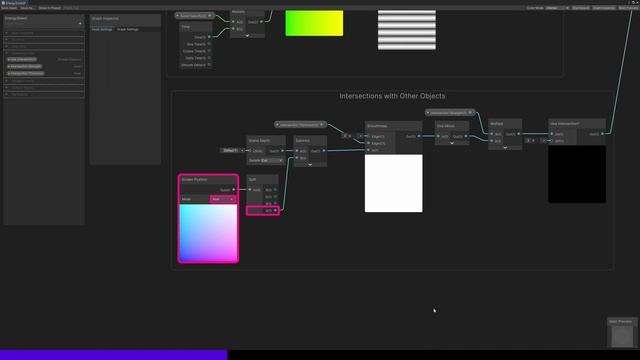This screenshot has width=640, height=360.
Task: Select the Intersections with Other Objects group title
Action: (392, 96)
